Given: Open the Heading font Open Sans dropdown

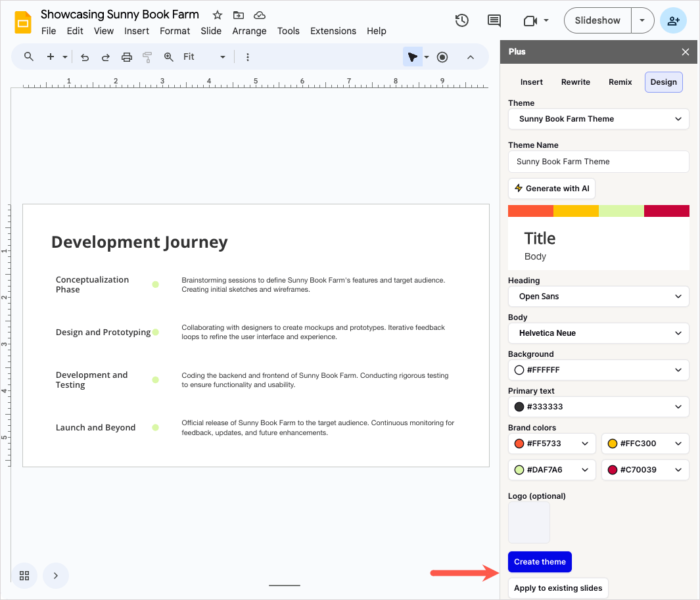Looking at the screenshot, I should point(598,296).
